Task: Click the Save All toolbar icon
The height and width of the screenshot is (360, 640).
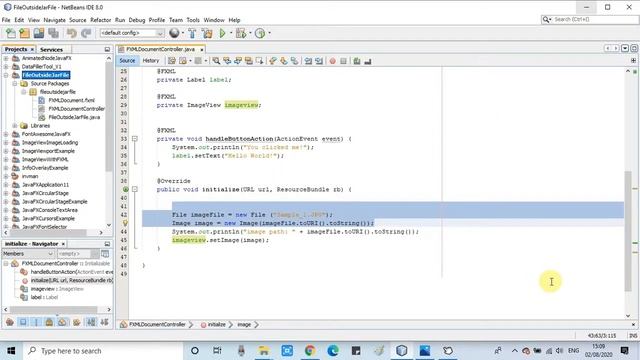Action: pos(53,33)
